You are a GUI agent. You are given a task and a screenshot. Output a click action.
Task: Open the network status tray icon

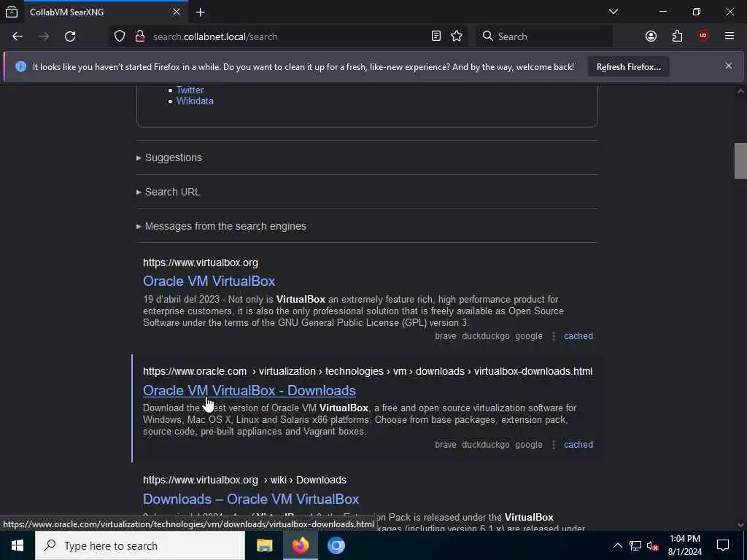(x=635, y=545)
